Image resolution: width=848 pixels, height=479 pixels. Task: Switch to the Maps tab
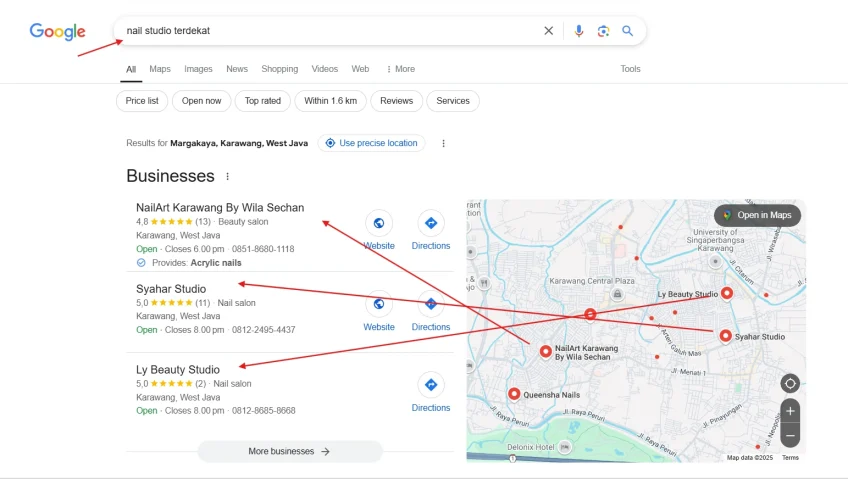160,69
